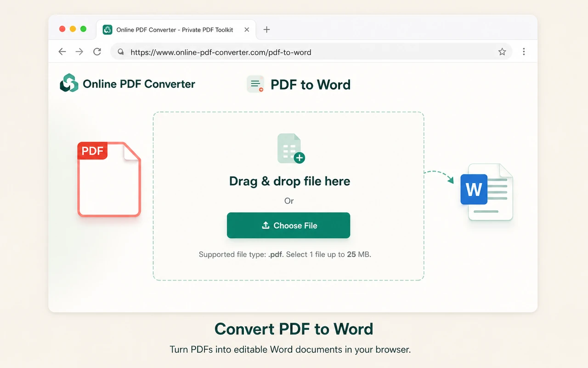
Task: Click the Convert PDF to Word title
Action: 294,329
